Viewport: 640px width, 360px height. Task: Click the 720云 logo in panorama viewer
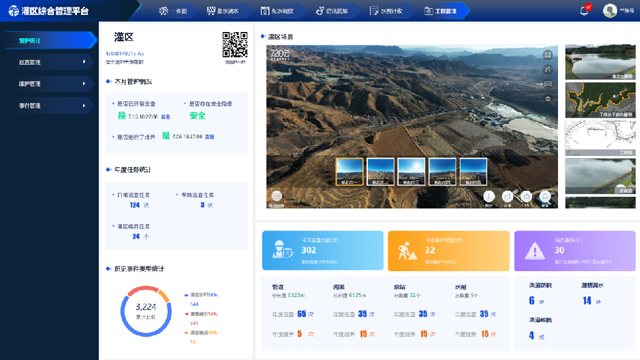(280, 54)
